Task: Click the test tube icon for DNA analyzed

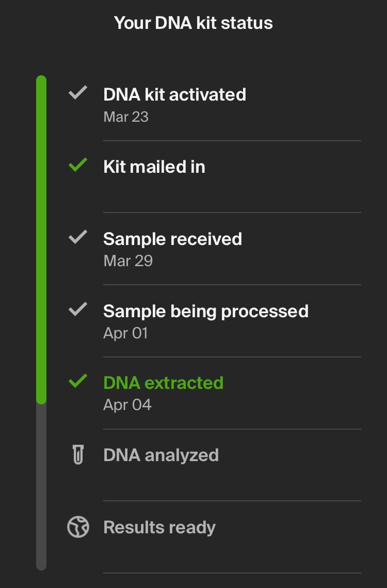Action: [x=78, y=455]
